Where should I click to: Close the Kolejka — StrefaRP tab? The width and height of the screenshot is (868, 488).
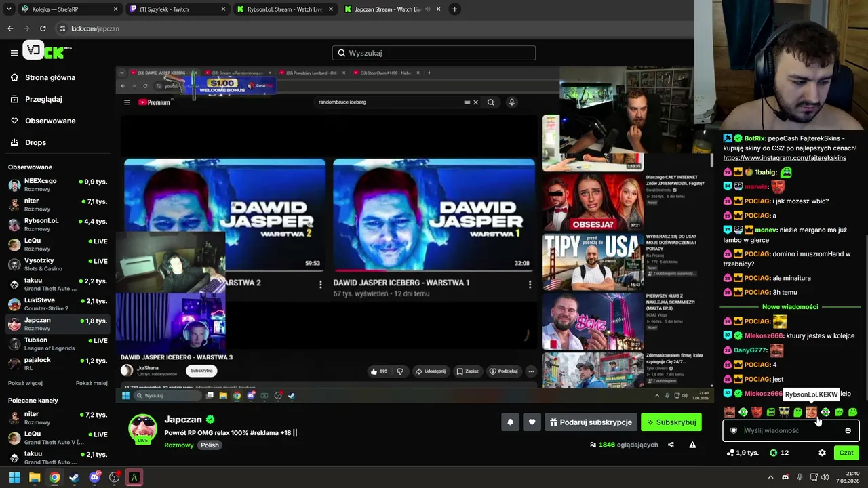[115, 9]
